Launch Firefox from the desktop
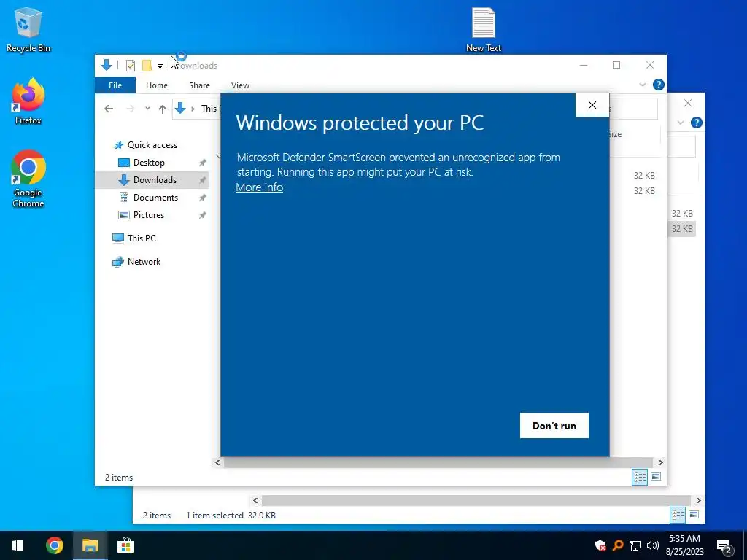 pos(28,101)
